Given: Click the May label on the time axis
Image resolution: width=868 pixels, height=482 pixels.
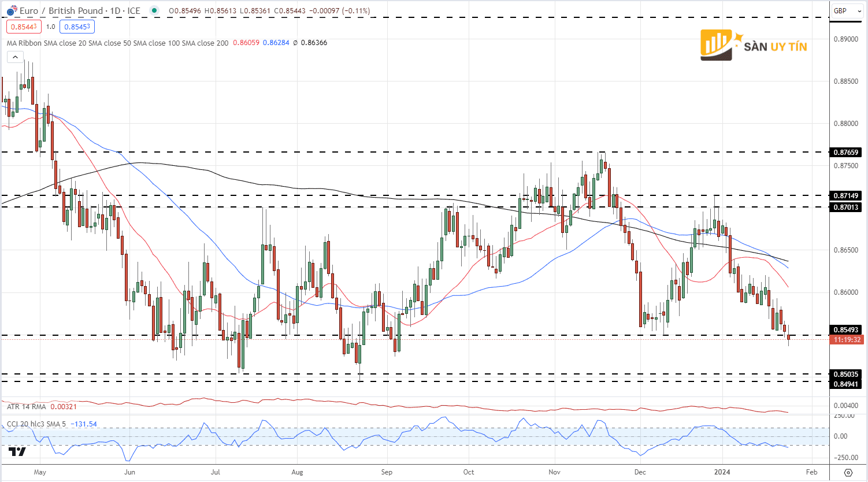Looking at the screenshot, I should pyautogui.click(x=40, y=472).
